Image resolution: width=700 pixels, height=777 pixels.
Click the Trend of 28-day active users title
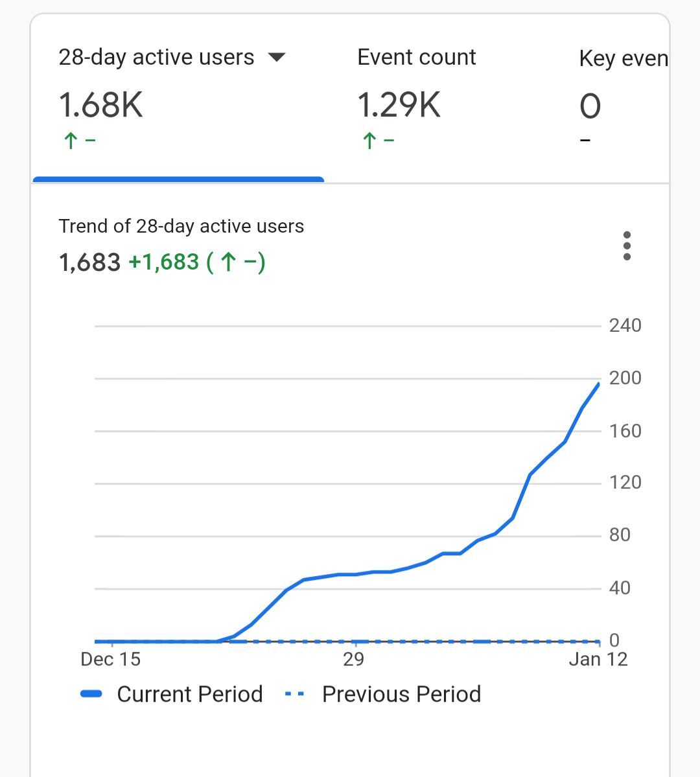[x=181, y=226]
